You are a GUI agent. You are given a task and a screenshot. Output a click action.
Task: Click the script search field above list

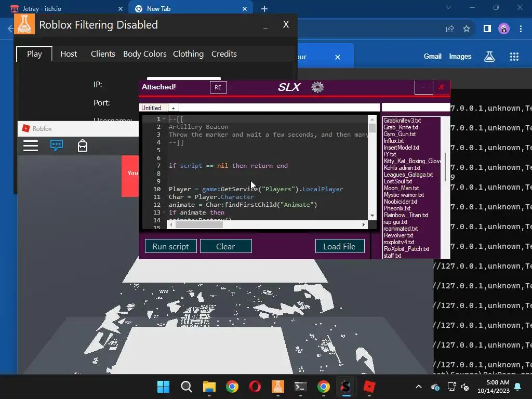[416, 108]
